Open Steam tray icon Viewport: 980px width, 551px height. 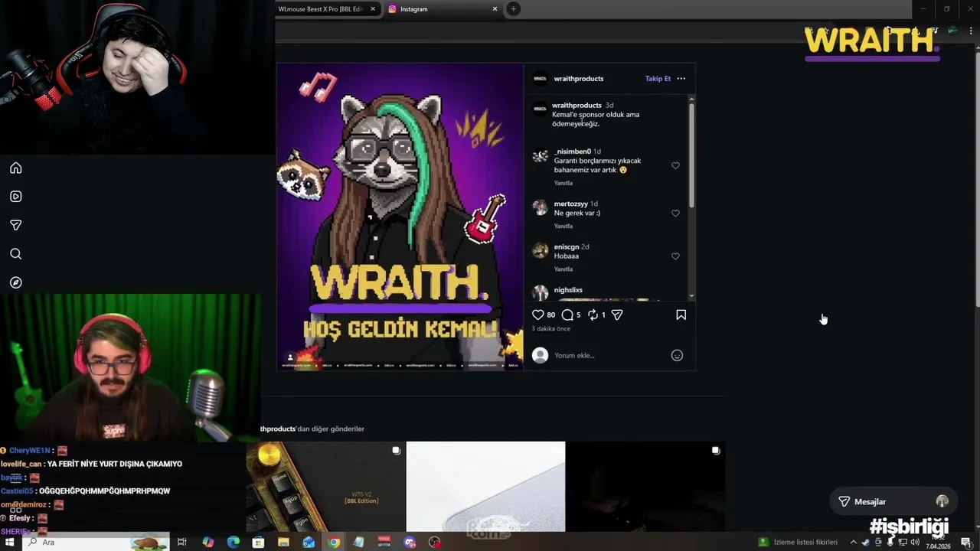pos(866,542)
